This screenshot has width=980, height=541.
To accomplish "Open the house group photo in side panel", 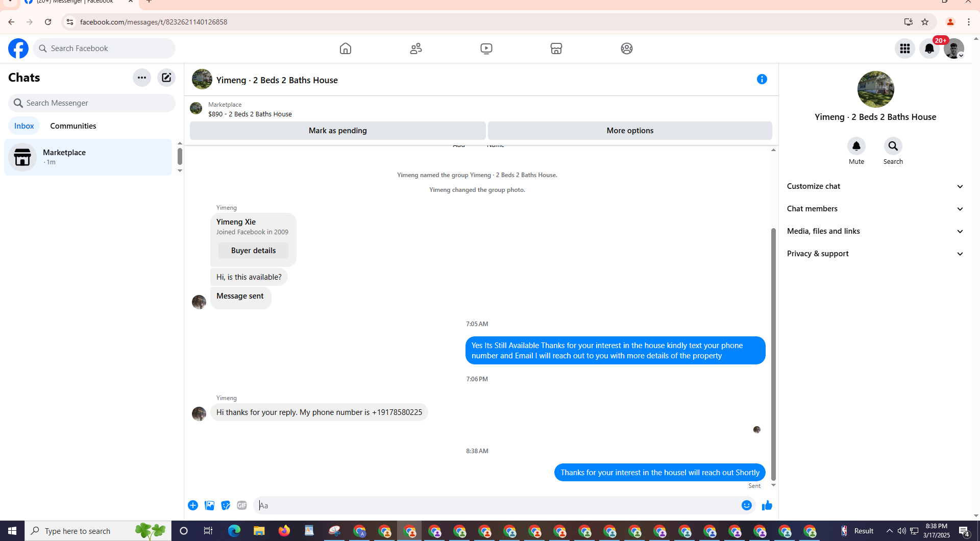I will point(876,89).
